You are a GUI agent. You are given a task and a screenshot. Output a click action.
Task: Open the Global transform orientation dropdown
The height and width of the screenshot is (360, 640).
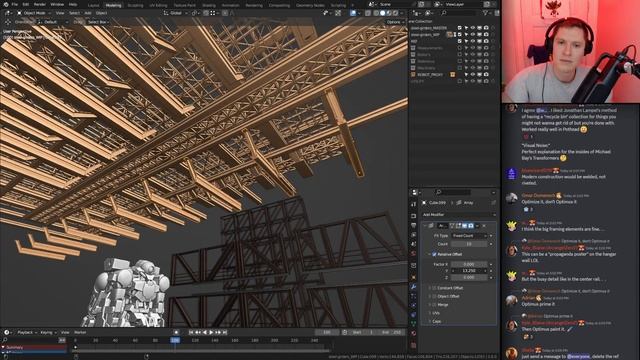(x=175, y=13)
